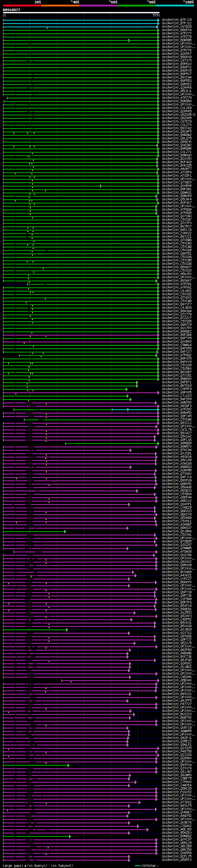This screenshot has height=868, width=197.
Task: Click cyan alignment bar of UniRef100_A7PZ82
Action: coord(135,410)
